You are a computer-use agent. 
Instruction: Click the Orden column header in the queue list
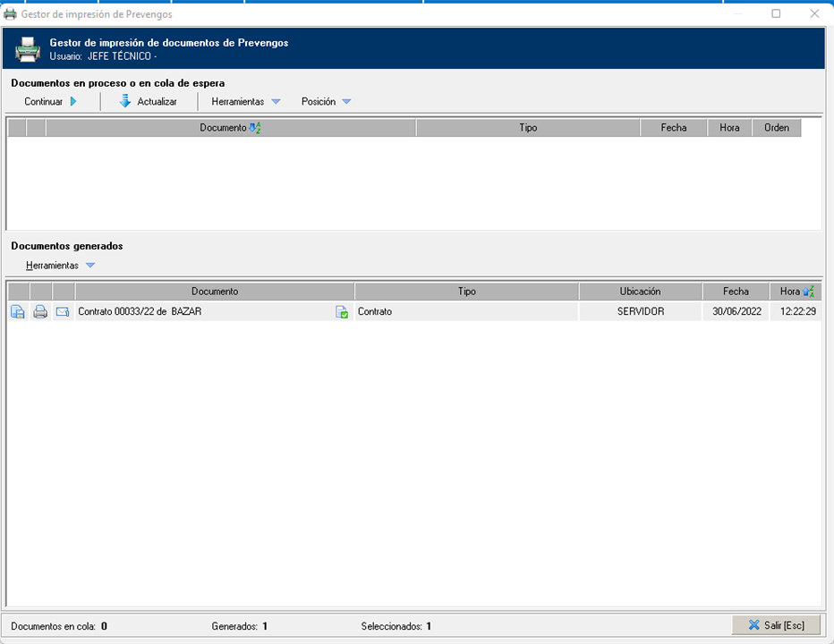tap(776, 128)
